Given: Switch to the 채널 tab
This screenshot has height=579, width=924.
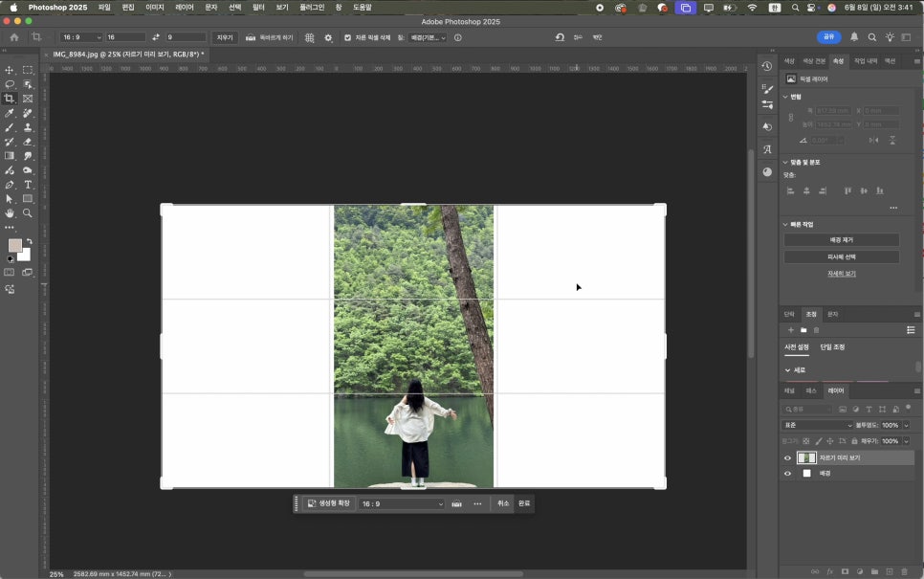Looking at the screenshot, I should (x=789, y=390).
